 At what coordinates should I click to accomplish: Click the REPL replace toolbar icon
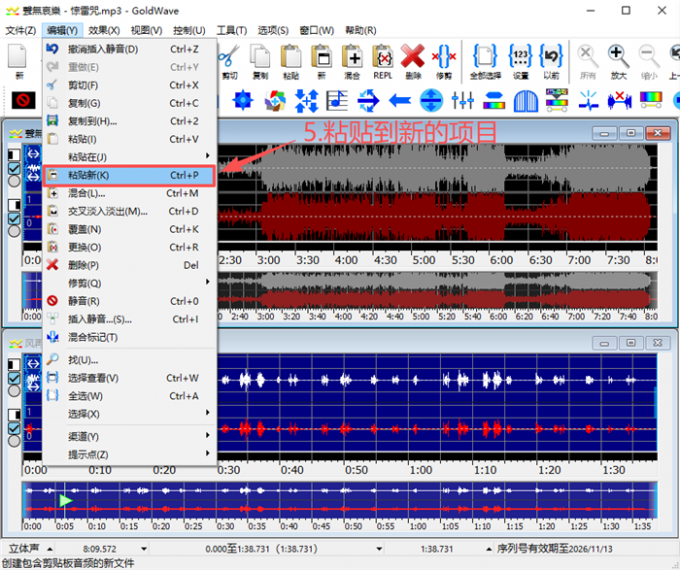pyautogui.click(x=382, y=57)
